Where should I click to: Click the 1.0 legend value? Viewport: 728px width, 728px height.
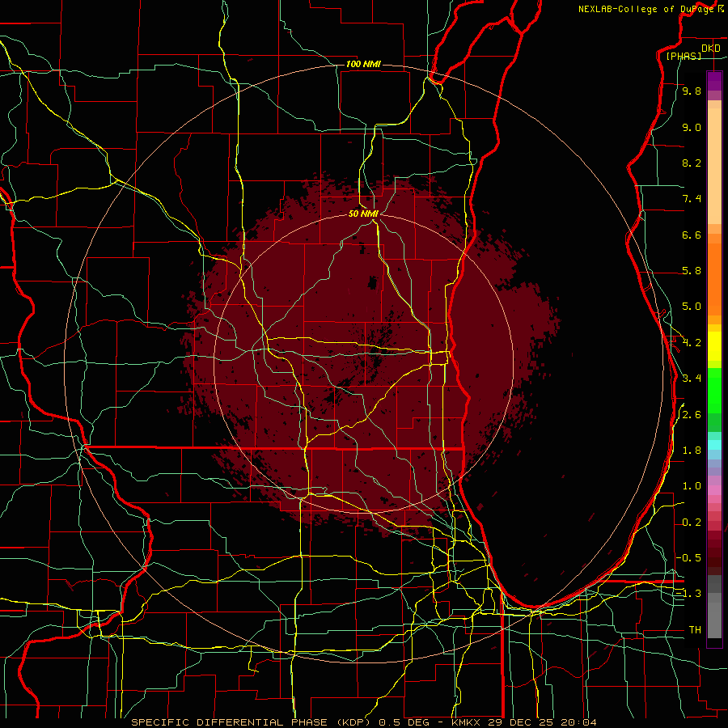692,486
